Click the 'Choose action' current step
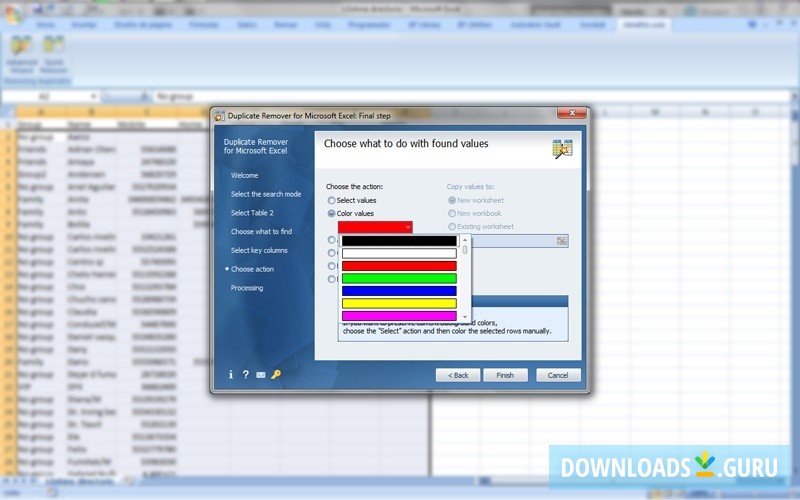The width and height of the screenshot is (800, 500). (252, 269)
